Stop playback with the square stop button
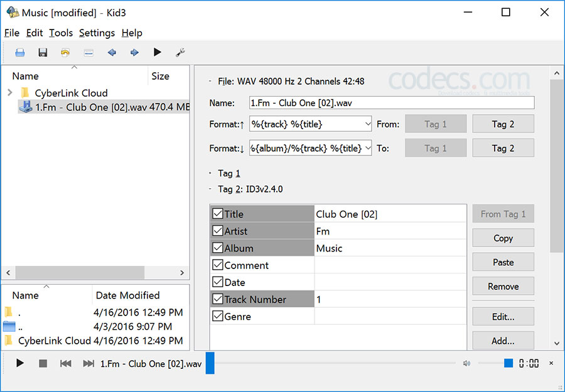 click(43, 363)
